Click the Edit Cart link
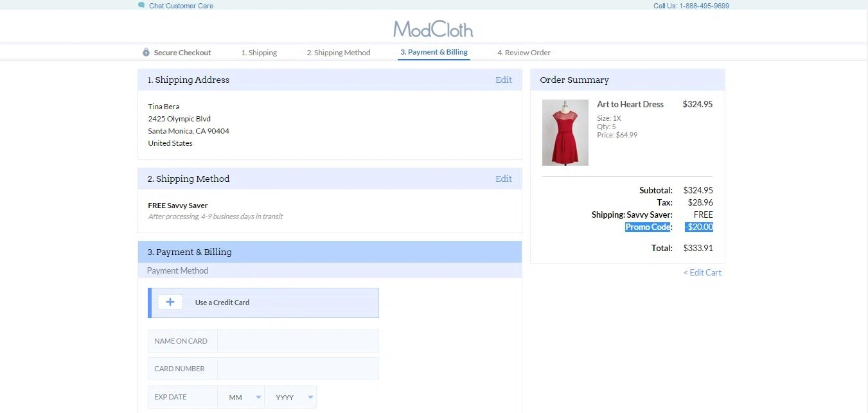The width and height of the screenshot is (868, 413). point(702,272)
